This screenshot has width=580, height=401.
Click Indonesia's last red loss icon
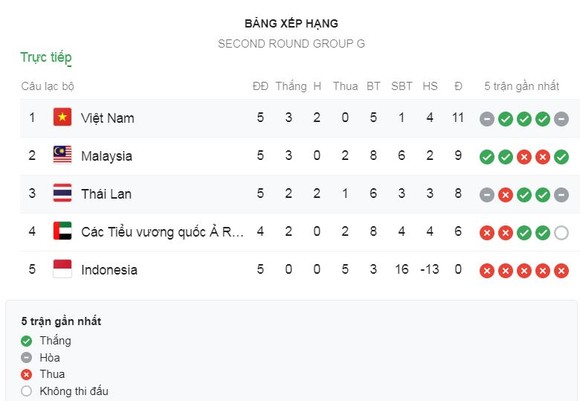pyautogui.click(x=561, y=271)
